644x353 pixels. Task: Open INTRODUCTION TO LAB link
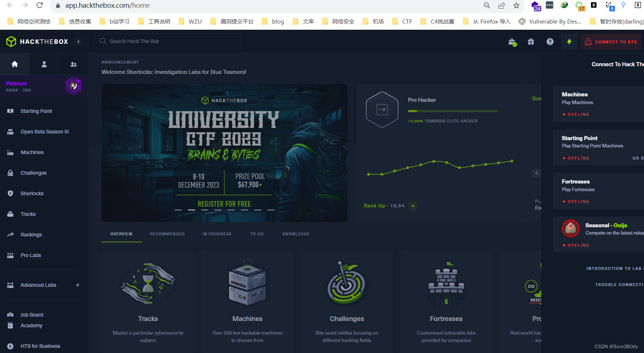point(615,268)
